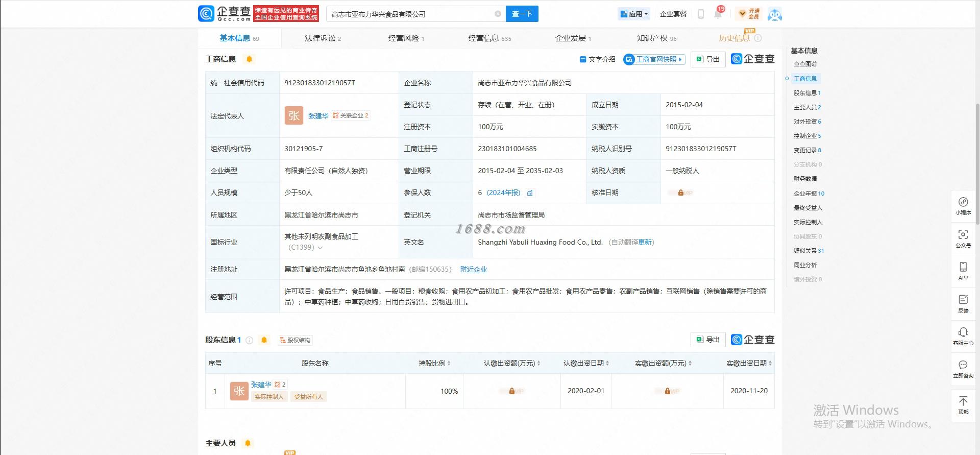Open shareholder 张建华 name link
Viewport: 980px width, 455px height.
coord(261,385)
